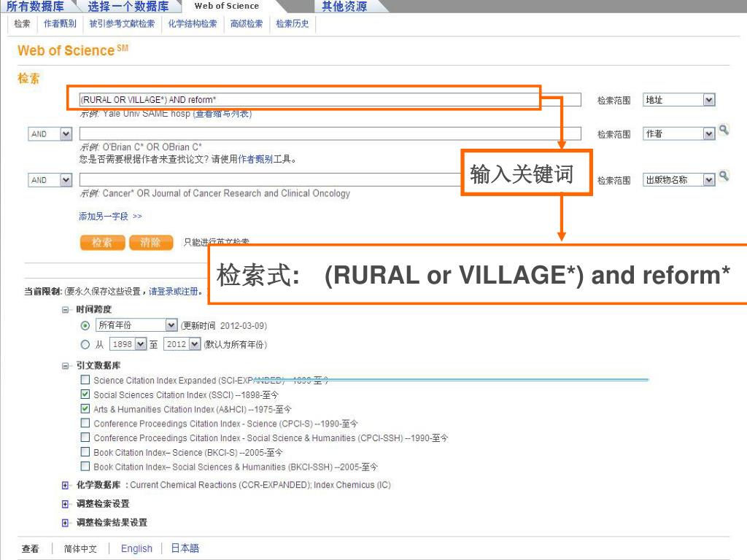
Task: Uncheck Social Sciences Citation Index (SSCI) checkbox
Action: pos(85,394)
